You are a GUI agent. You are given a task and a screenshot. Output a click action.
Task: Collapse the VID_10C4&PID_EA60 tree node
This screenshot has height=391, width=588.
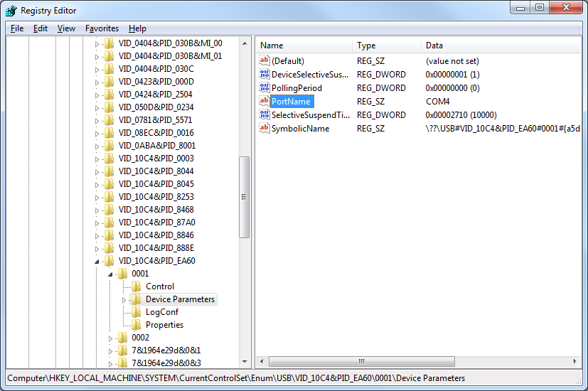[x=97, y=262]
